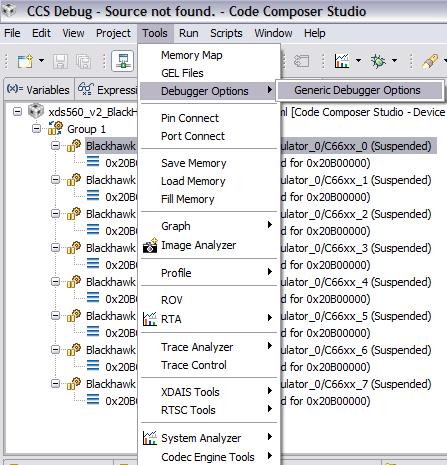Open the XDAIS Tools submenu

pyautogui.click(x=208, y=392)
